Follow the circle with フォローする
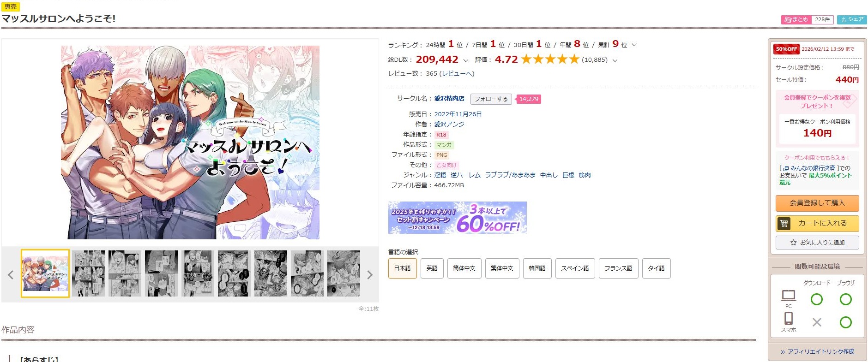 pos(491,99)
